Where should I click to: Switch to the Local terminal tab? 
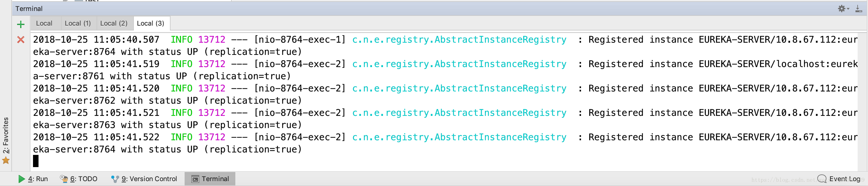click(44, 23)
